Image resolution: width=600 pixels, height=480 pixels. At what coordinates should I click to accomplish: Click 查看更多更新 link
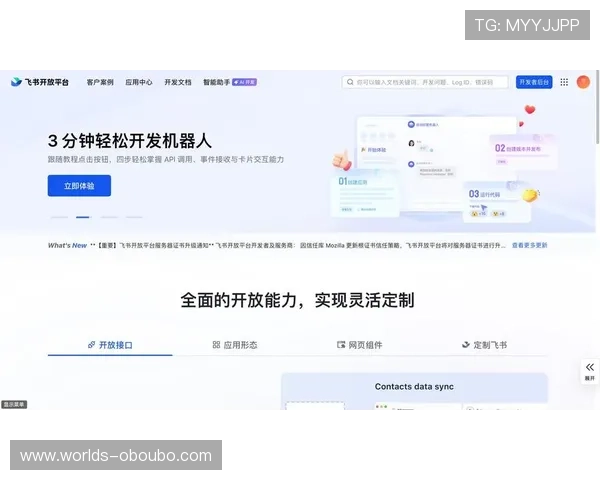pyautogui.click(x=530, y=245)
